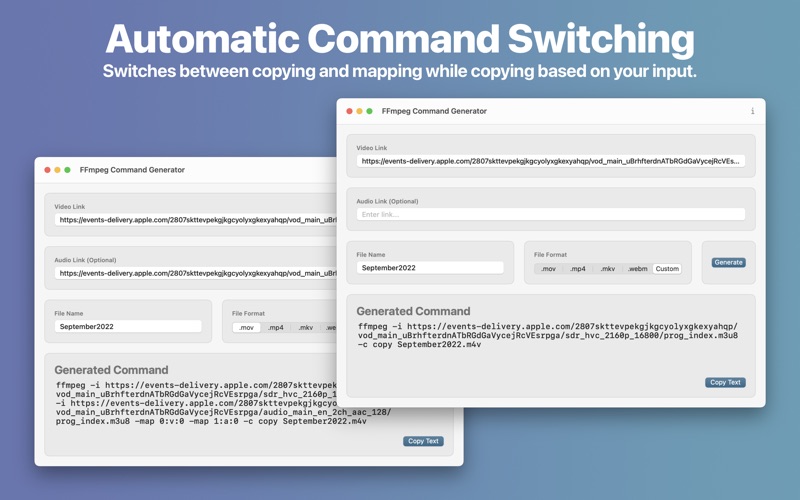Screen dimensions: 800x500
Task: Select .mov format in back window
Action: pos(246,328)
